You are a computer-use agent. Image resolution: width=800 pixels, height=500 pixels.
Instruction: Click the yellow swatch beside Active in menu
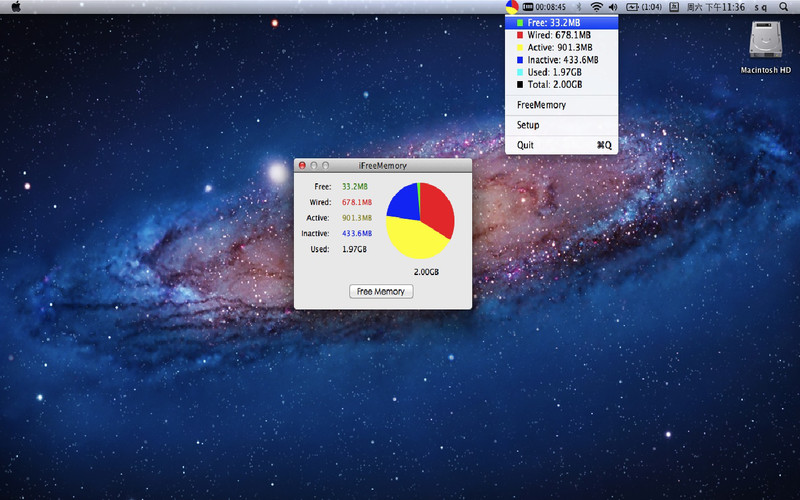click(520, 47)
